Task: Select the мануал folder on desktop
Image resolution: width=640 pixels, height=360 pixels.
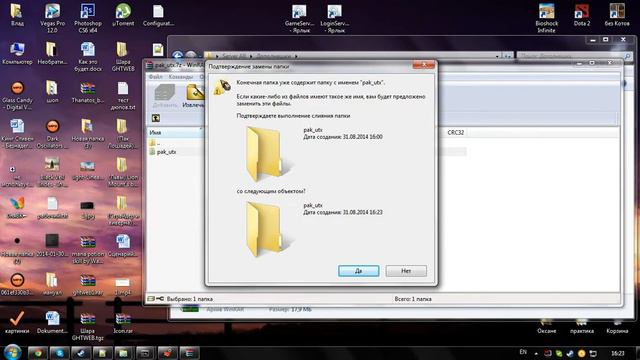Action: [x=52, y=284]
